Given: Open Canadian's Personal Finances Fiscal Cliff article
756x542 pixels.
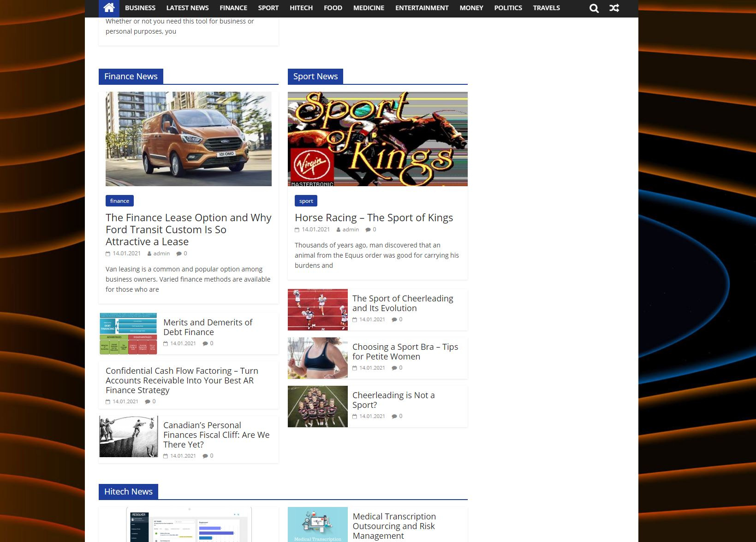Looking at the screenshot, I should (216, 435).
